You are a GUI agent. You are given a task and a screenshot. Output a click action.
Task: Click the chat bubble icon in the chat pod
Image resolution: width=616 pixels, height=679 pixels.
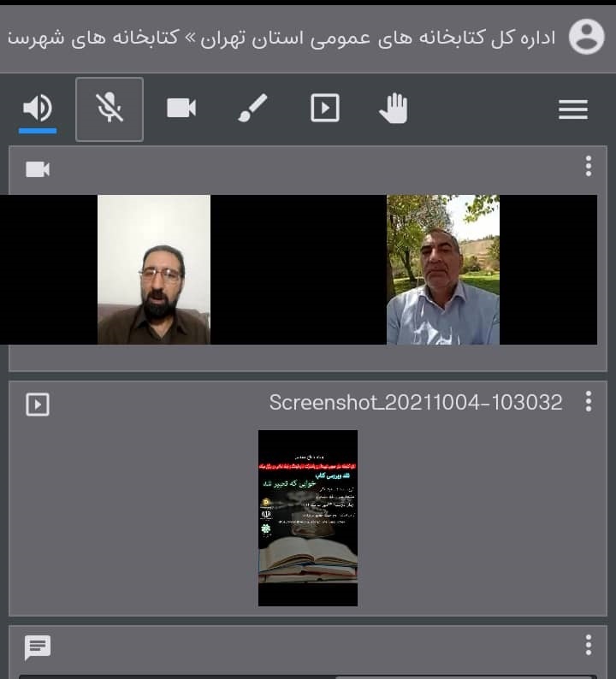pos(38,647)
